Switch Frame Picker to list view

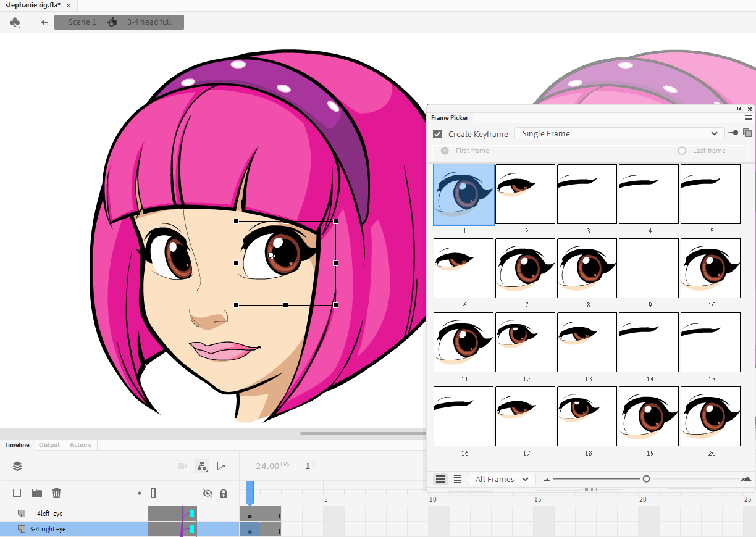(458, 479)
